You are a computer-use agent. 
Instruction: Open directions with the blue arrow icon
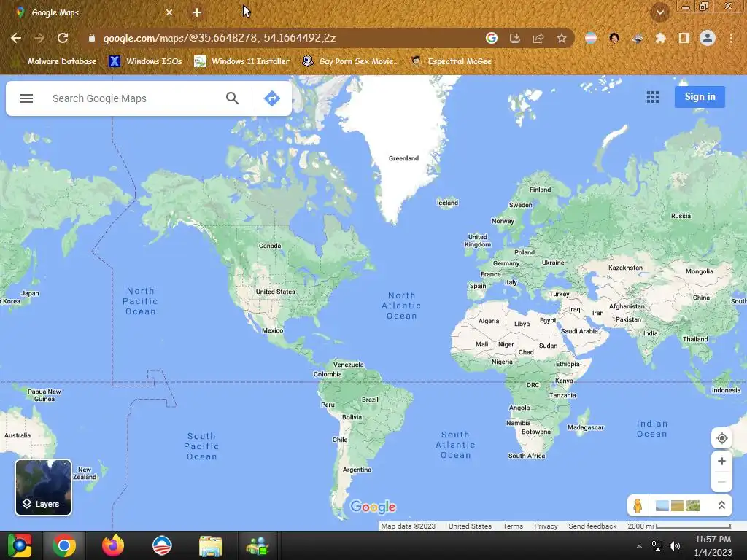point(272,98)
